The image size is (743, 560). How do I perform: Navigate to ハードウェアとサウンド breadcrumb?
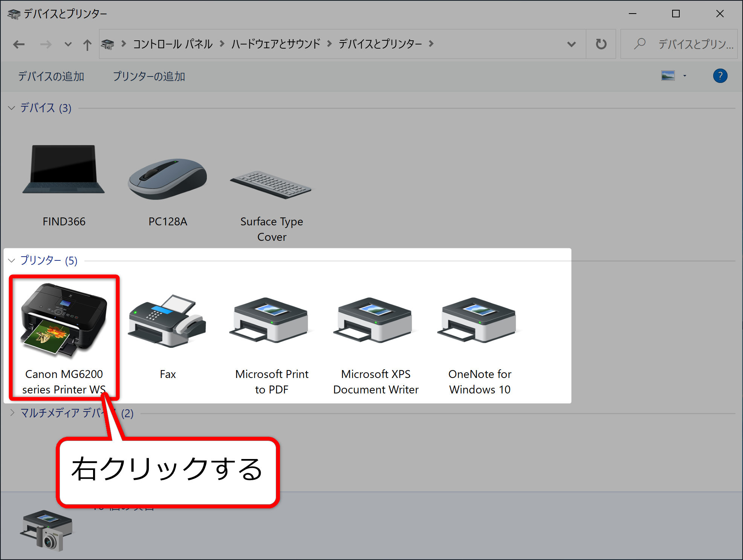(275, 44)
